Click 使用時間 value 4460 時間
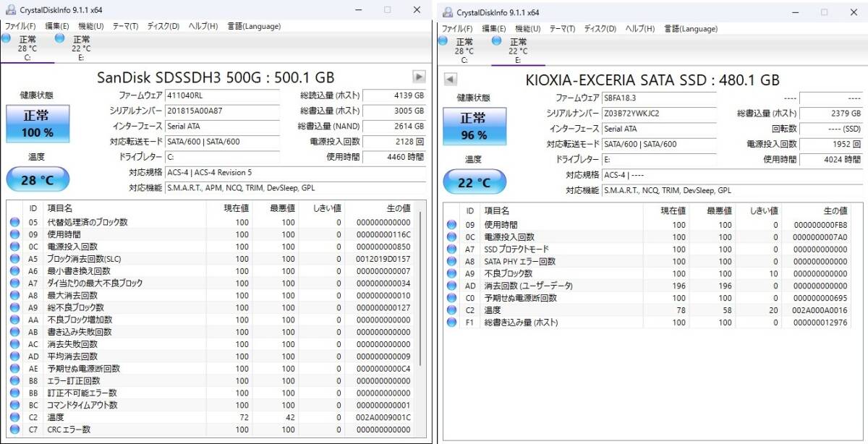The height and width of the screenshot is (444, 868). 394,157
